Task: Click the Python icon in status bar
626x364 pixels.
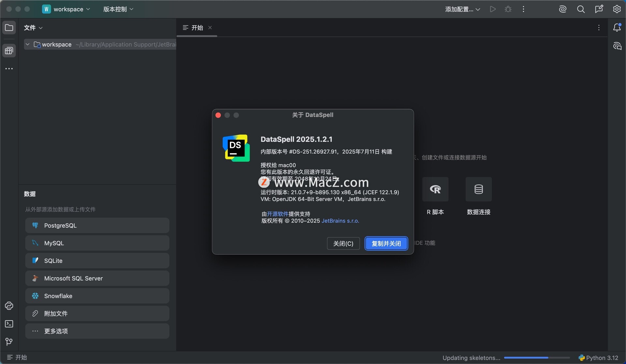Action: pos(581,358)
